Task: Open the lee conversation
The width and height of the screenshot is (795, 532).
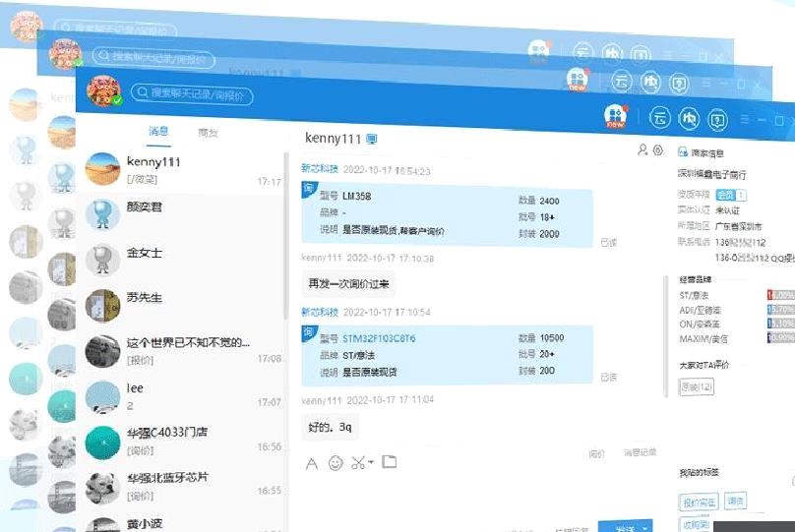Action: coord(183,396)
